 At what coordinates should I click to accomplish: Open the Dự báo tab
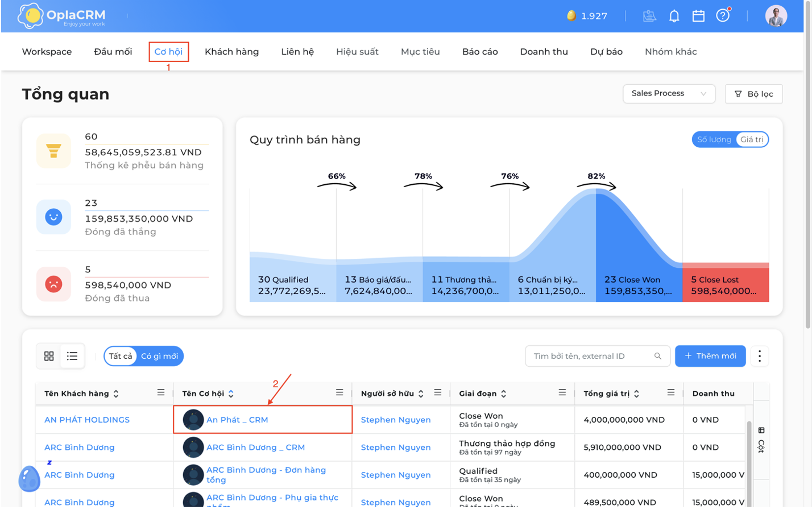click(606, 52)
